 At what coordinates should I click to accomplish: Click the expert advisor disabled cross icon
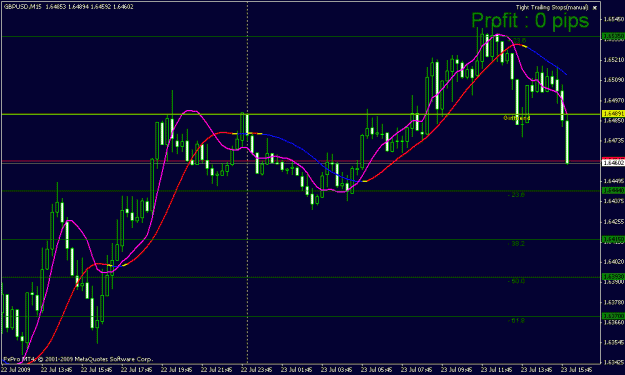[595, 8]
